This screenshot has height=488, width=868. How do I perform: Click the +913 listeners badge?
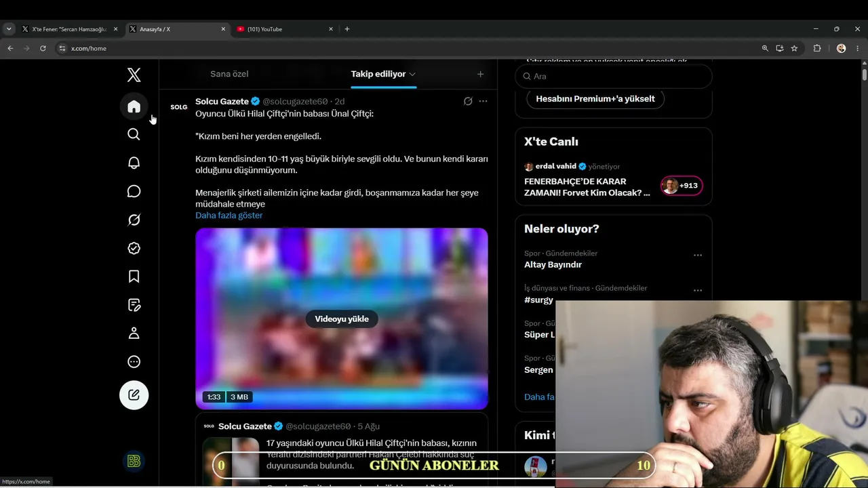pyautogui.click(x=682, y=186)
